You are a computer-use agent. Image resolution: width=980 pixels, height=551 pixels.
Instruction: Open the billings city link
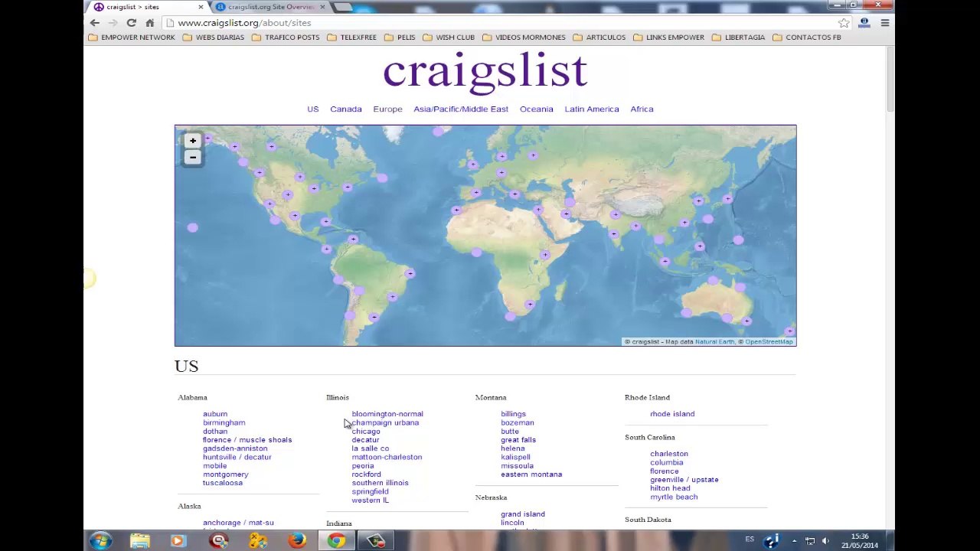click(x=514, y=414)
